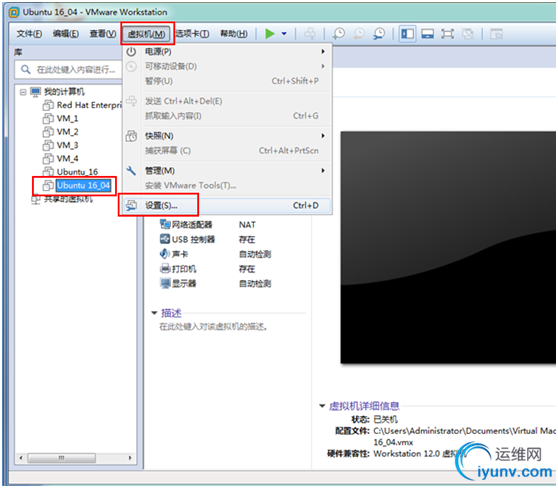
Task: Click the display monitor icon
Action: pyautogui.click(x=165, y=283)
